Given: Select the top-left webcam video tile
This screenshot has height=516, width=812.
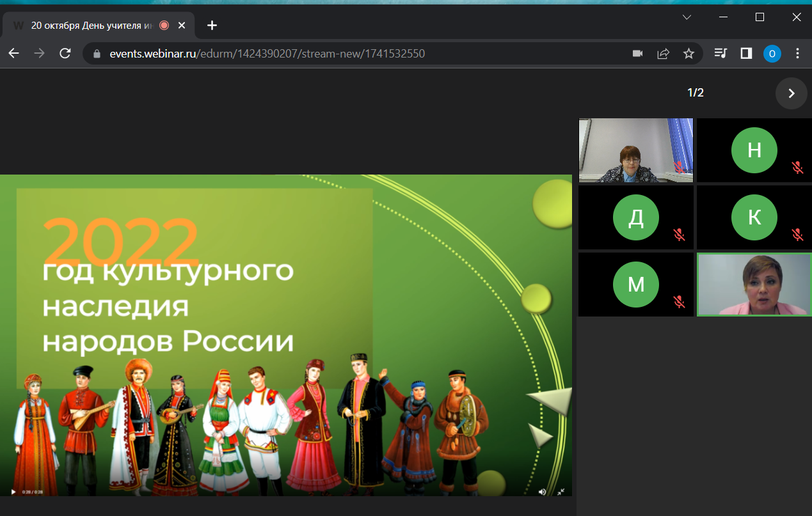Looking at the screenshot, I should click(x=636, y=150).
